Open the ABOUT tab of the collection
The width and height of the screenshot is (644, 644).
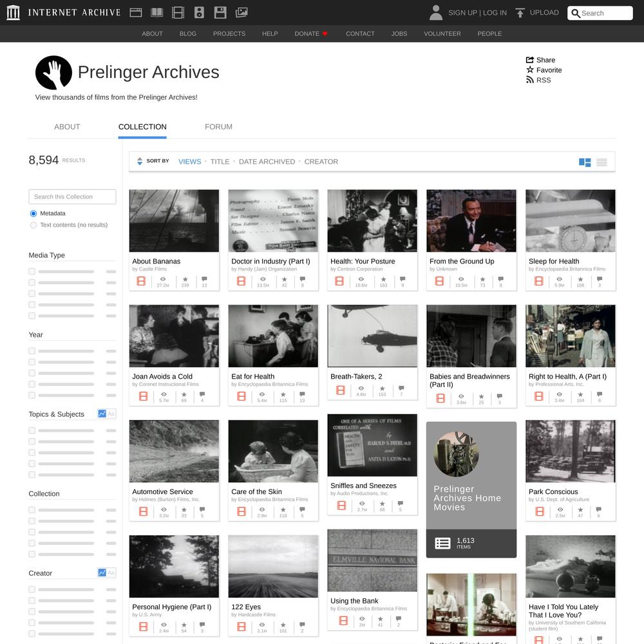(x=67, y=126)
